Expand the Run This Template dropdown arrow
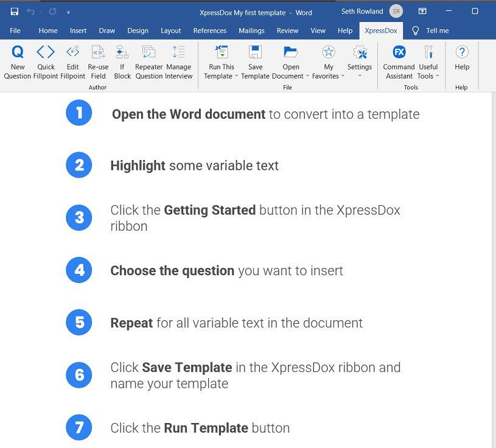Screen dimensions: 496x448 pos(236,76)
